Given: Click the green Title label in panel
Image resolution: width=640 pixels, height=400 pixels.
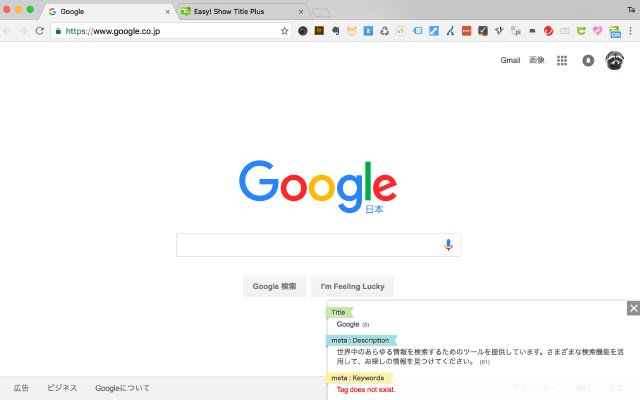Looking at the screenshot, I should (339, 312).
